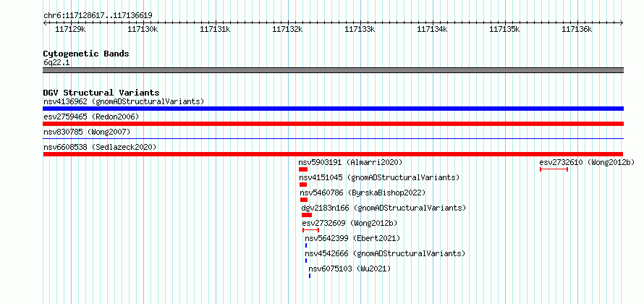Image resolution: width=644 pixels, height=304 pixels.
Task: Open the nsv6075103 (Wu2021) label
Action: point(349,269)
